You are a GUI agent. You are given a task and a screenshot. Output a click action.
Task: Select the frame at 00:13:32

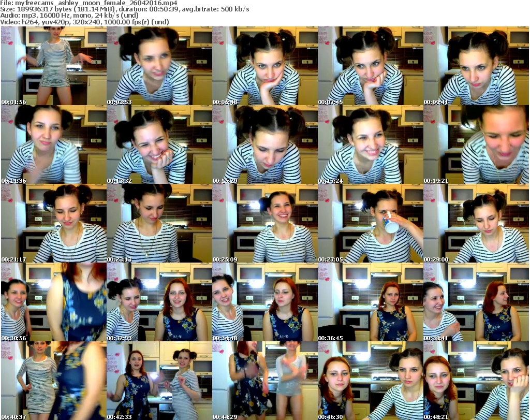point(159,144)
